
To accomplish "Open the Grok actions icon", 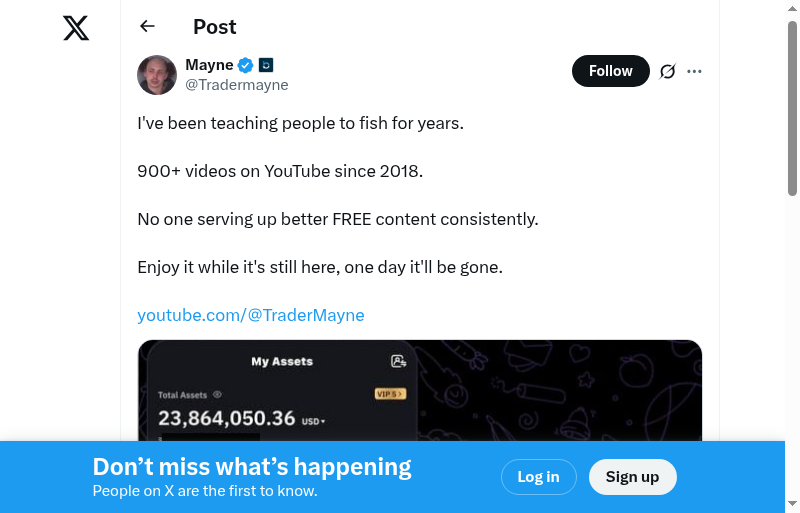I will pos(668,71).
